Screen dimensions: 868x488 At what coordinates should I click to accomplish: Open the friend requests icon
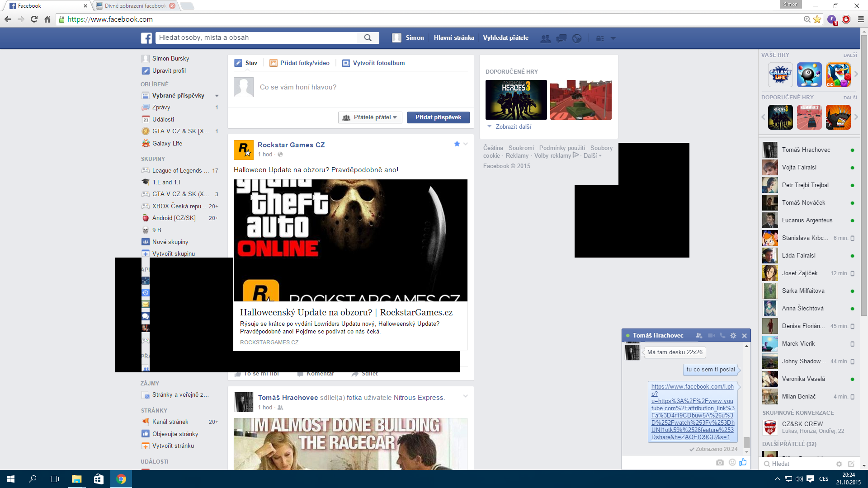coord(546,38)
